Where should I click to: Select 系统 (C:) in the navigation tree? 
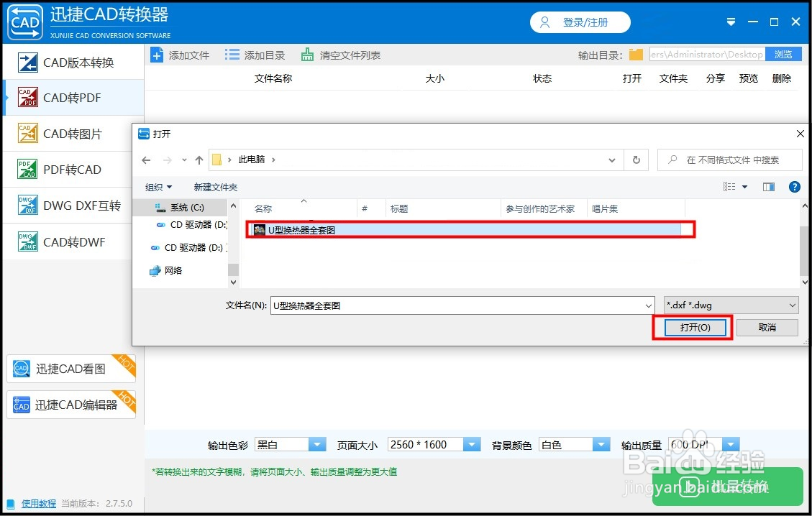pos(180,208)
